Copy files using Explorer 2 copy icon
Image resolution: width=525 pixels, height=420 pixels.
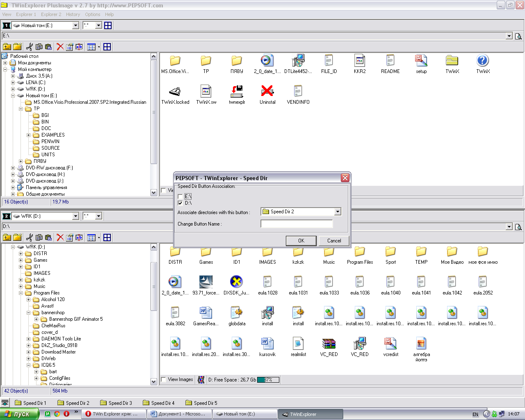[39, 237]
